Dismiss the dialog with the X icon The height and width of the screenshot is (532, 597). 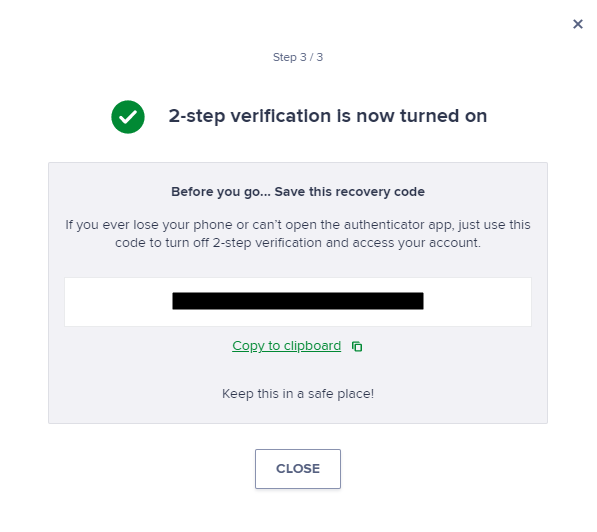point(578,24)
